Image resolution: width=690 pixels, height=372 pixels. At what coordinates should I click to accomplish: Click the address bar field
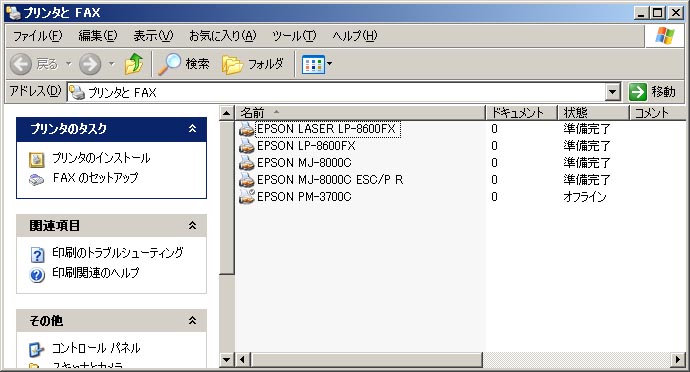(x=343, y=92)
